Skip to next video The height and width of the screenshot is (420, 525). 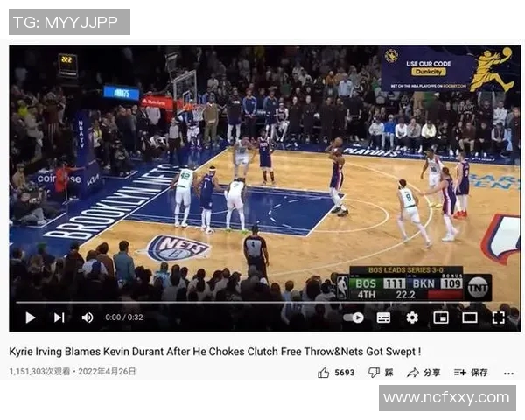pyautogui.click(x=59, y=318)
